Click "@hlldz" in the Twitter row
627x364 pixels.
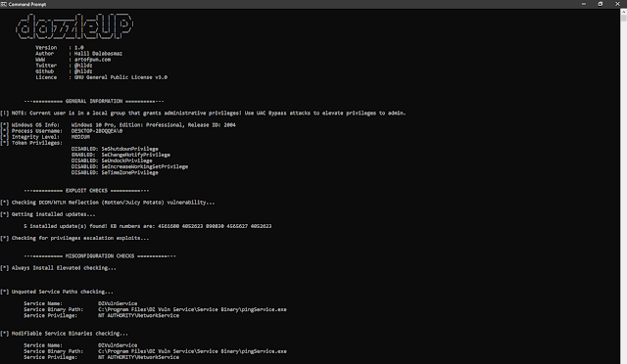pos(83,66)
